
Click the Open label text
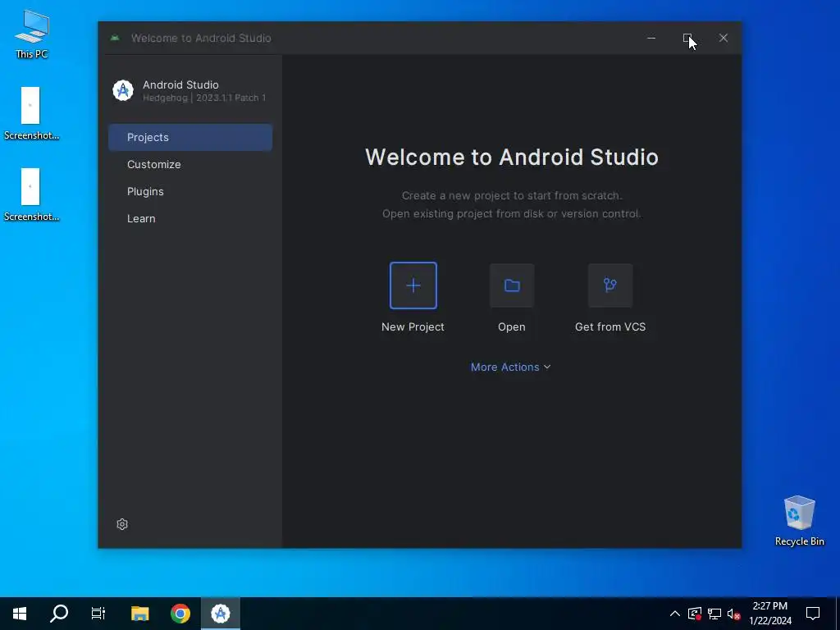512,326
